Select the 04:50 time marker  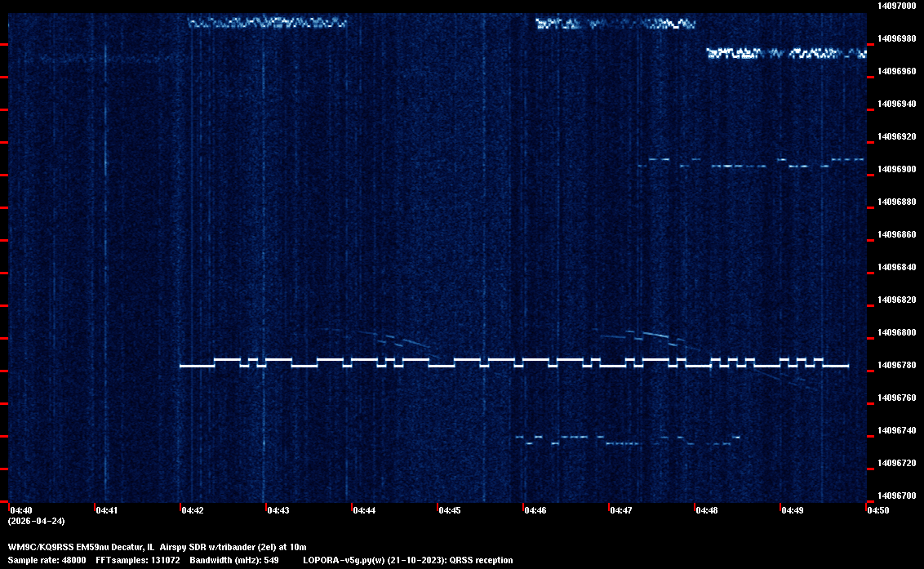pyautogui.click(x=878, y=510)
